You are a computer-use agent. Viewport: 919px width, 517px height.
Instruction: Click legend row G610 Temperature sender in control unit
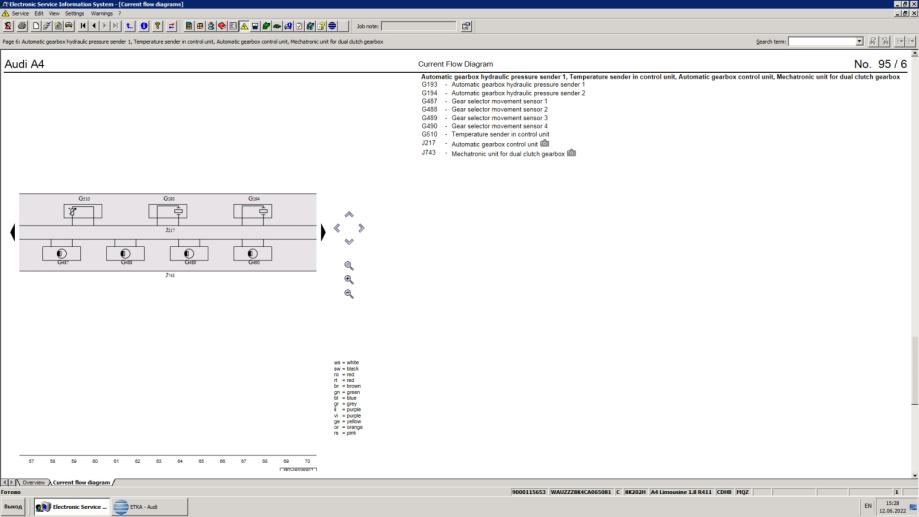tap(485, 134)
